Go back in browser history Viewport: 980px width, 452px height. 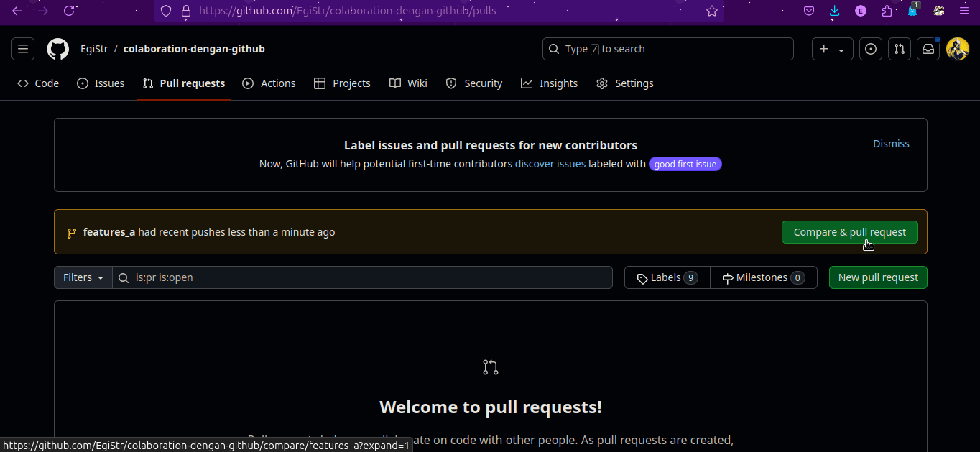tap(17, 11)
